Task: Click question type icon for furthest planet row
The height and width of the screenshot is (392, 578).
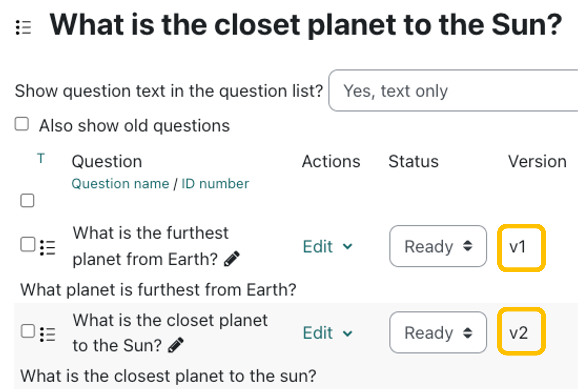Action: [47, 248]
